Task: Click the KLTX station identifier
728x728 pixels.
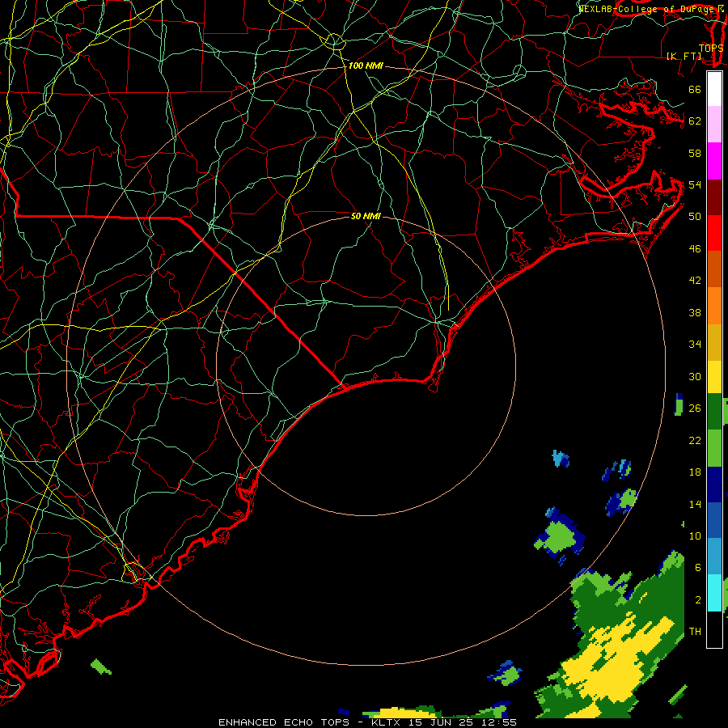Action: (x=387, y=722)
